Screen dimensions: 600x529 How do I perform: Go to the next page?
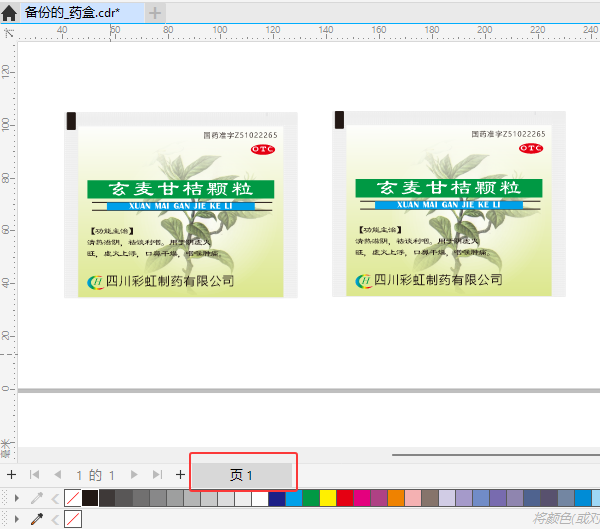pos(134,475)
